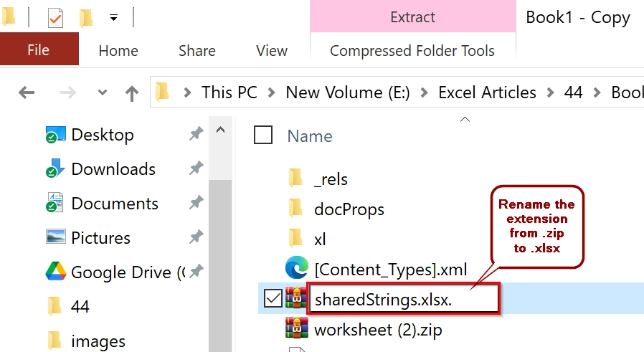This screenshot has width=644, height=352.
Task: Go forward with the navigation arrow
Action: (67, 92)
